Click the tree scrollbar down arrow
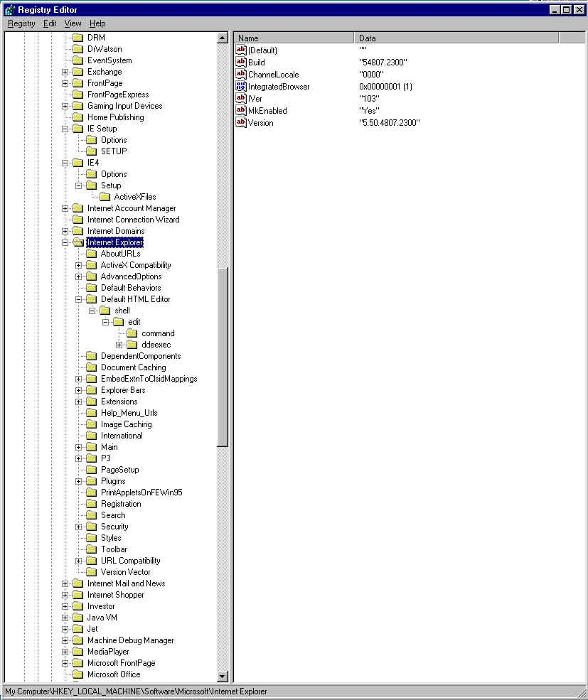588x700 pixels. point(223,677)
